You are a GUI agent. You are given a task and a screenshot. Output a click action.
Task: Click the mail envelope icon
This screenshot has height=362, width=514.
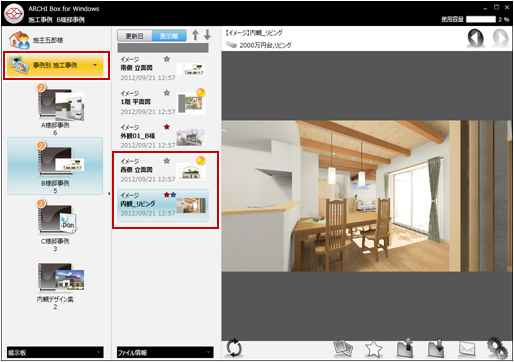pos(467,349)
